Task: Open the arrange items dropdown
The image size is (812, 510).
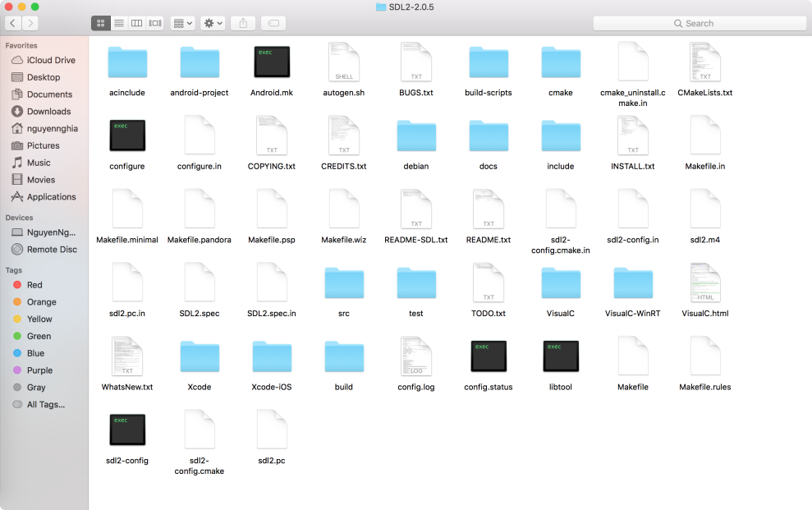Action: 182,23
